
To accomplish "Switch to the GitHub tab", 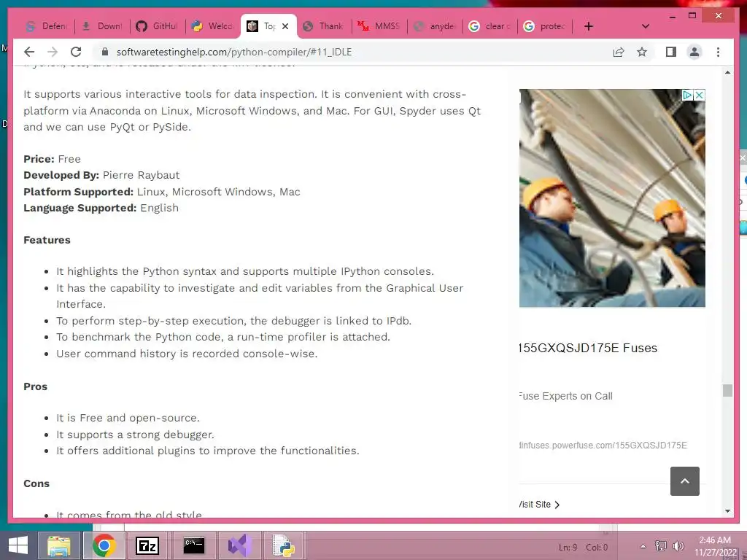I will pyautogui.click(x=158, y=26).
